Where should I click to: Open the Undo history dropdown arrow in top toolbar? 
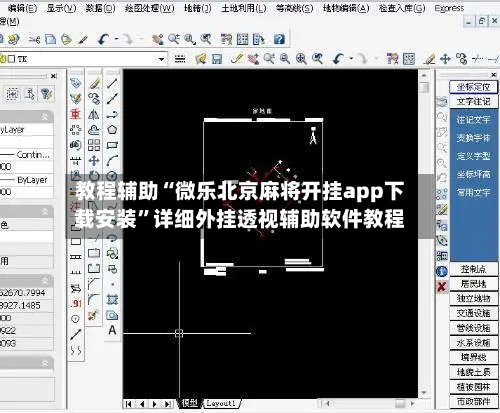coord(116,39)
